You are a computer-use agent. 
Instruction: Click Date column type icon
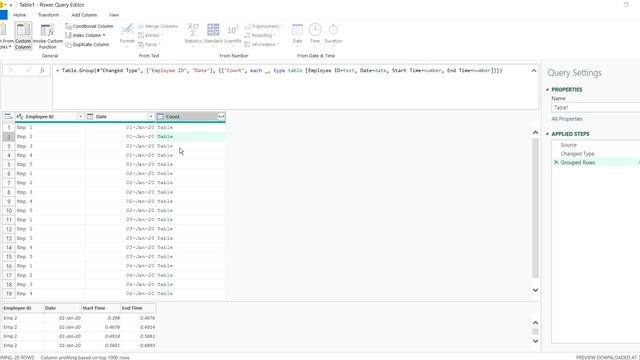pos(90,117)
